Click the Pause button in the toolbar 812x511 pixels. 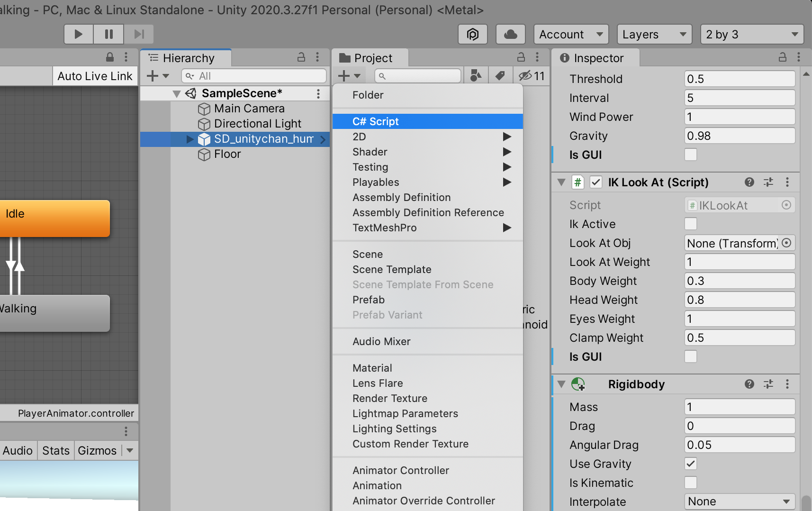click(x=108, y=34)
